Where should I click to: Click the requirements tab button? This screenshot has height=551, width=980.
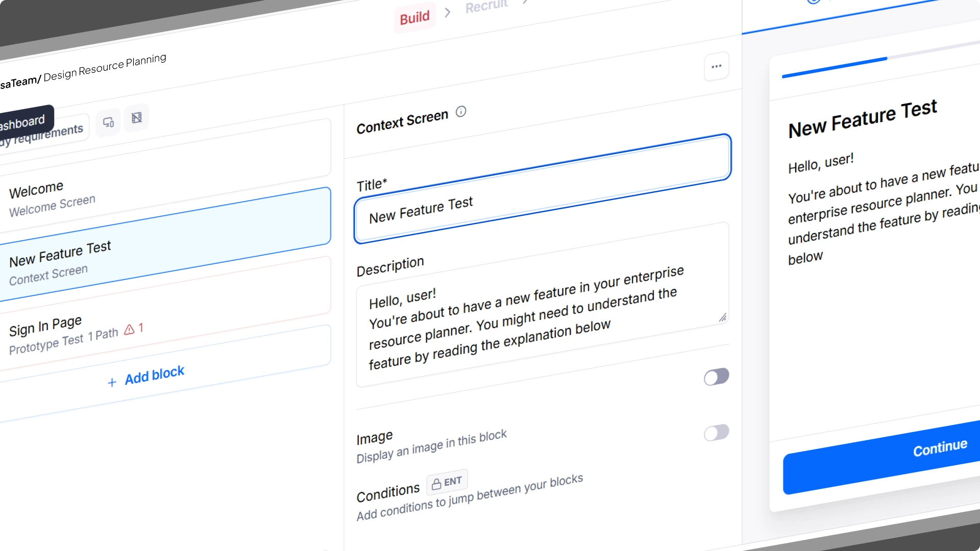coord(43,135)
